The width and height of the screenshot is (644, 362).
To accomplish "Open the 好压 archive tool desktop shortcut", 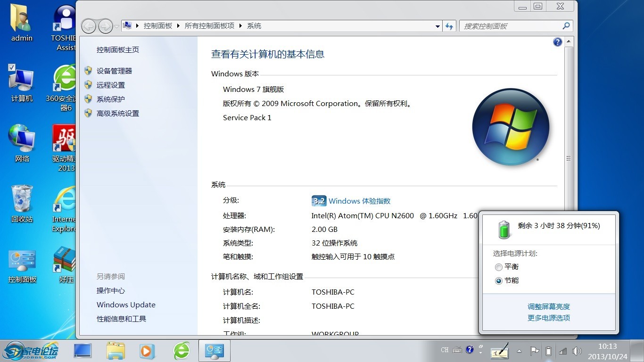I will (x=65, y=265).
